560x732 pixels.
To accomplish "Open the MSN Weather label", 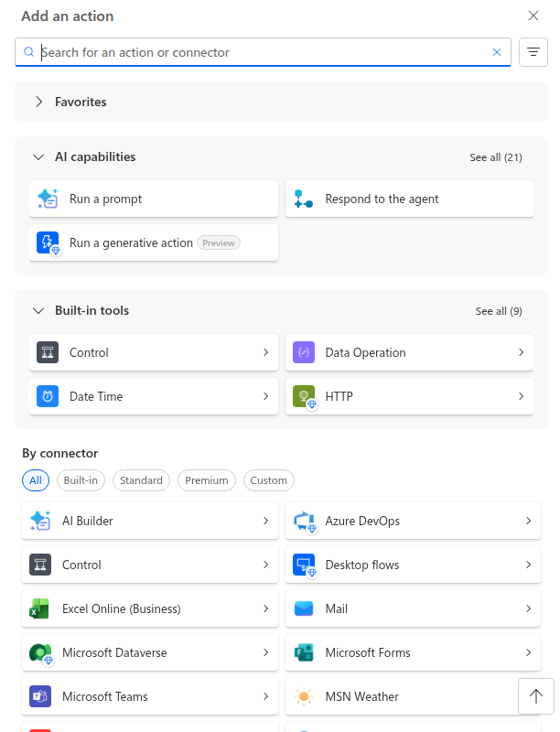I will (362, 696).
